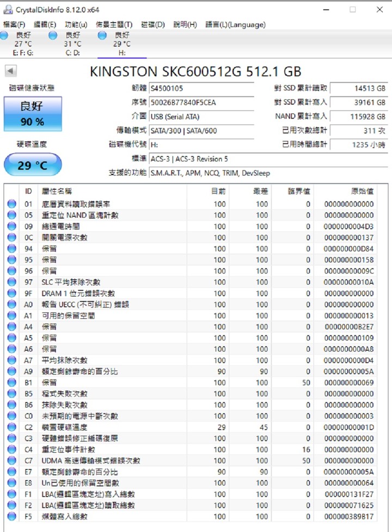Viewport: 392px width, 532px height.
Task: Click raw value 000000131F27
Action: click(x=349, y=494)
